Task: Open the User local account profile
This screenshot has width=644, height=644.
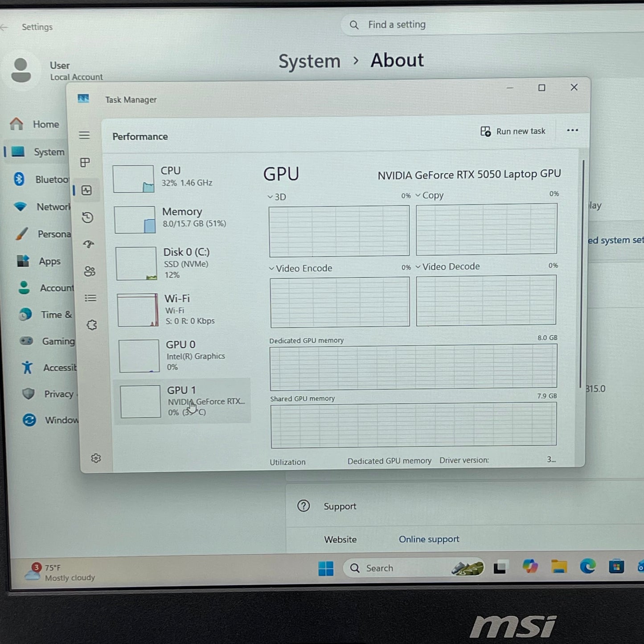Action: coord(53,71)
